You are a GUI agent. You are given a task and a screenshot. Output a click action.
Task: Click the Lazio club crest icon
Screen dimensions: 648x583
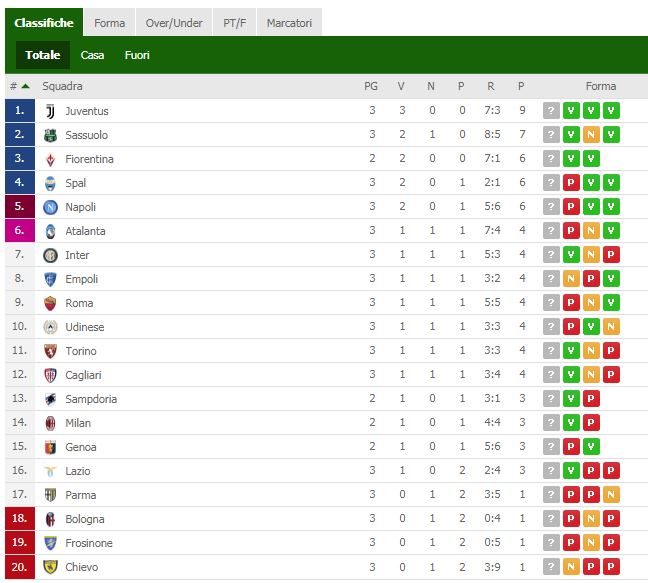pyautogui.click(x=50, y=471)
